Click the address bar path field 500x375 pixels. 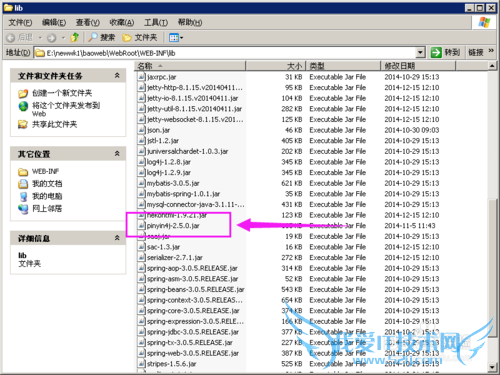pyautogui.click(x=225, y=53)
